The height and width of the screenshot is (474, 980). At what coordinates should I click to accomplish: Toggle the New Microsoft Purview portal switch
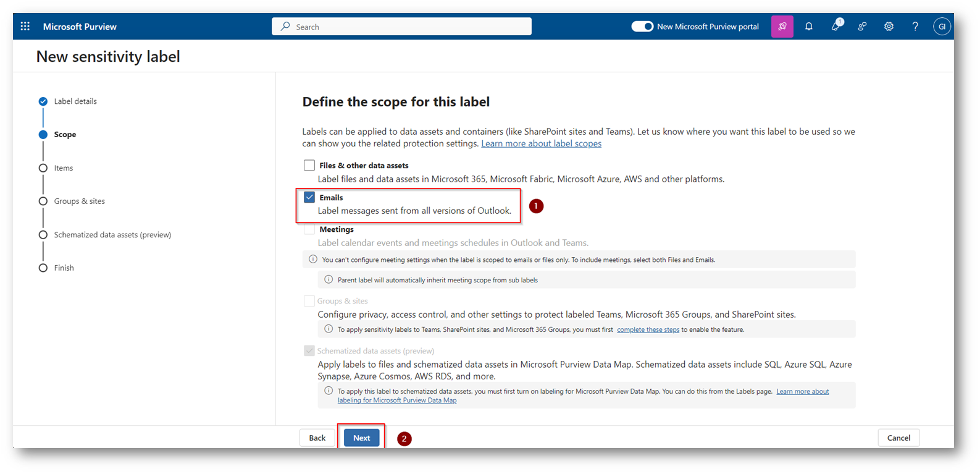[x=642, y=27]
